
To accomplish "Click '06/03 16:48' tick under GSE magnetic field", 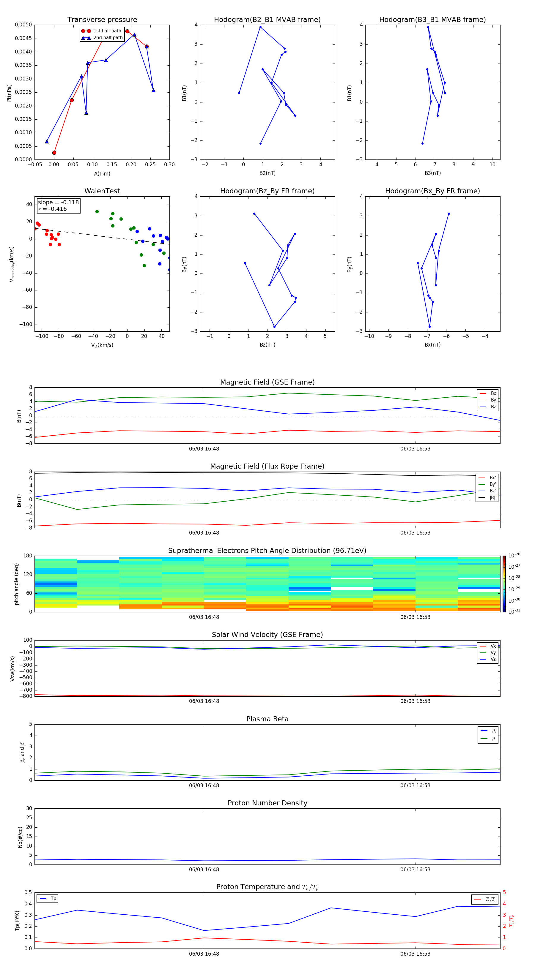I will (204, 449).
